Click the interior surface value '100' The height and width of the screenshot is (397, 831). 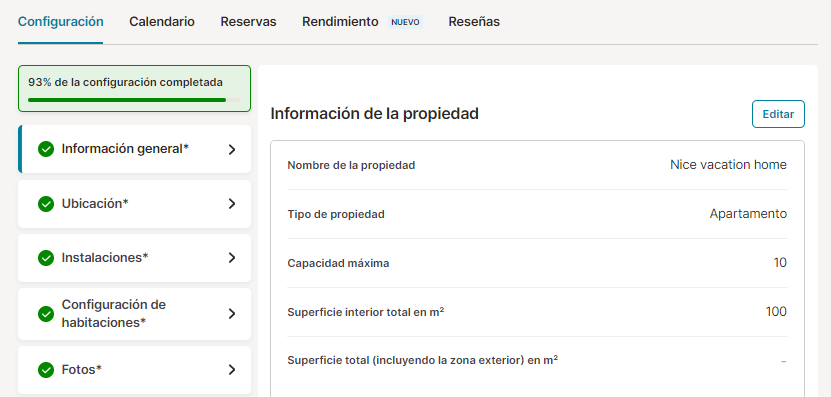coord(776,311)
